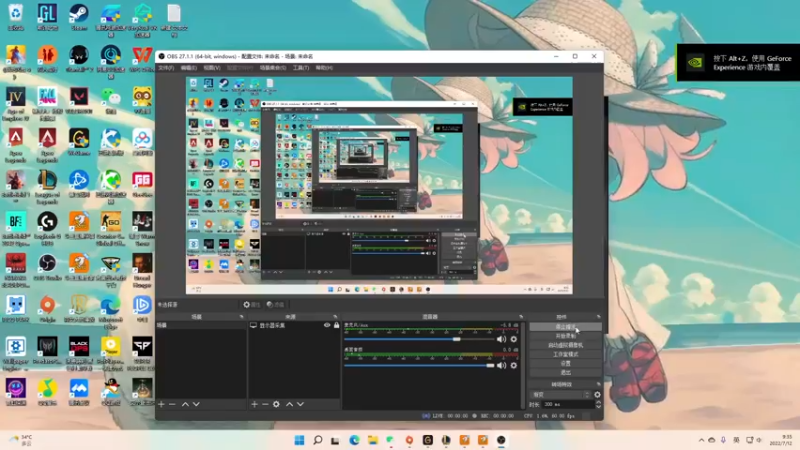800x450 pixels.
Task: Move source down with arrow
Action: (300, 404)
